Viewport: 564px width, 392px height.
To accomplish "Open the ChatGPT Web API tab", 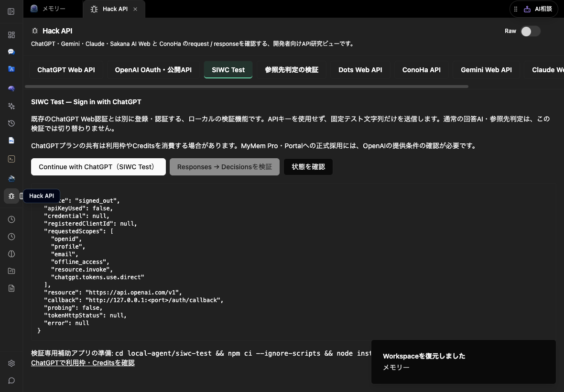I will [66, 70].
